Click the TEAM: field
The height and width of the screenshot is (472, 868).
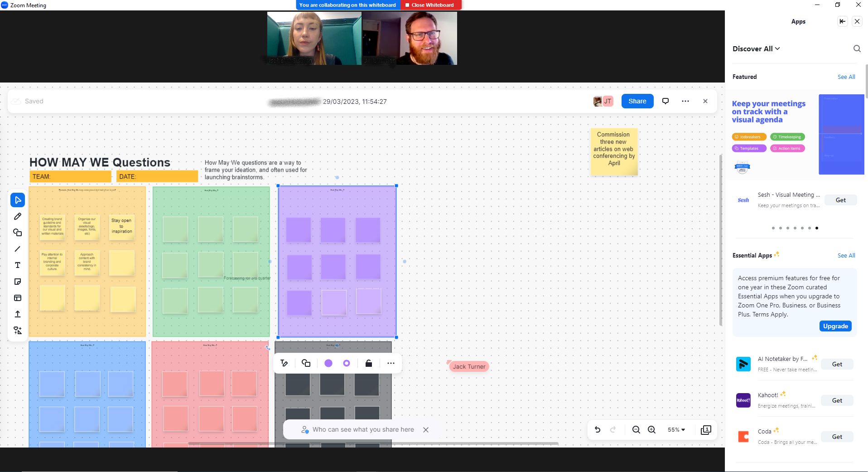pos(70,176)
